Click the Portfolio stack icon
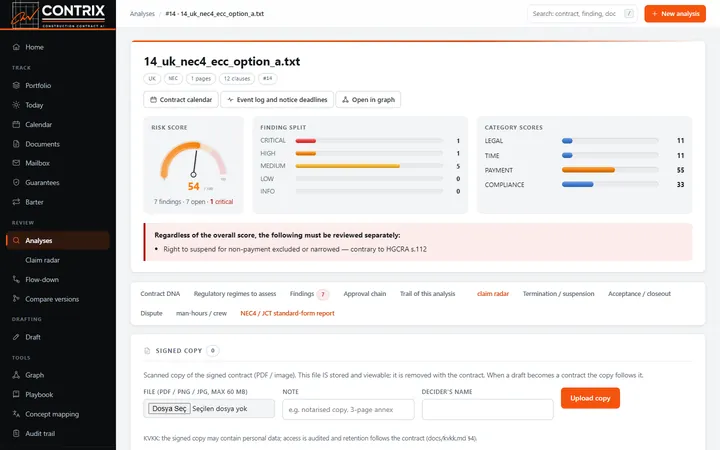The height and width of the screenshot is (450, 720). [x=16, y=85]
